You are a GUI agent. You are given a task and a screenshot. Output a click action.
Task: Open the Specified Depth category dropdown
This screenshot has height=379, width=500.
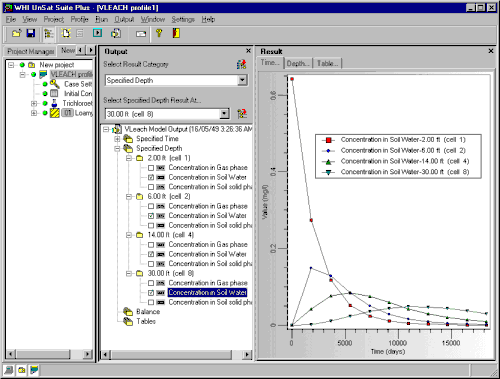tap(242, 80)
